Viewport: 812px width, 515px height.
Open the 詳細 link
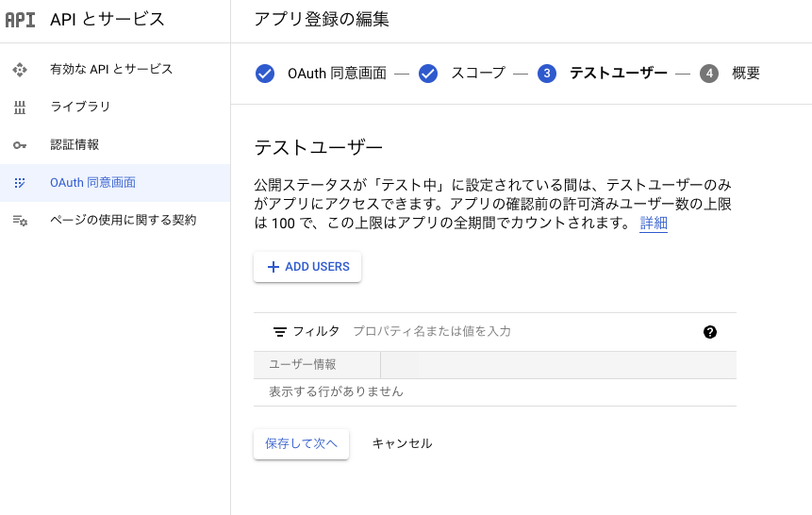click(654, 224)
